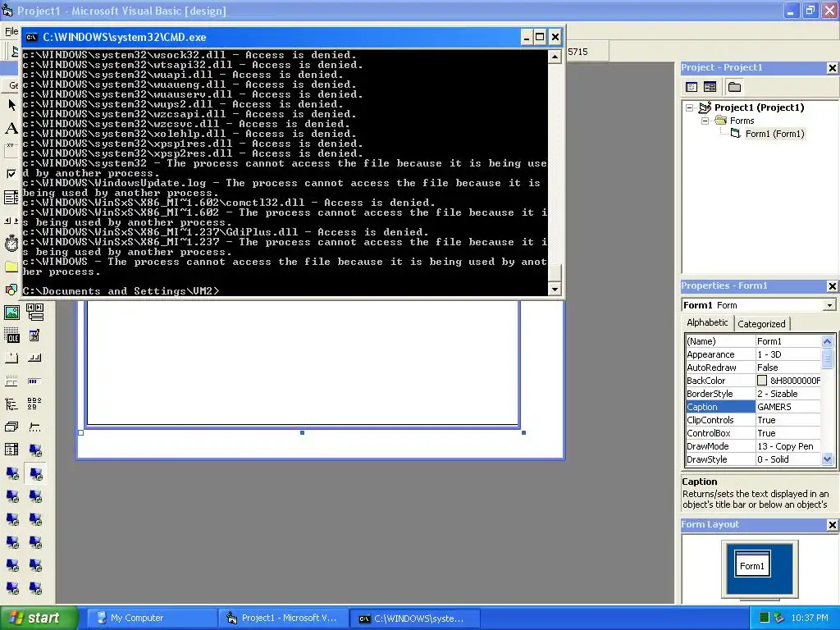Click Form1 thumbnail in Form Layout
Viewport: 840px width, 630px height.
pyautogui.click(x=752, y=565)
